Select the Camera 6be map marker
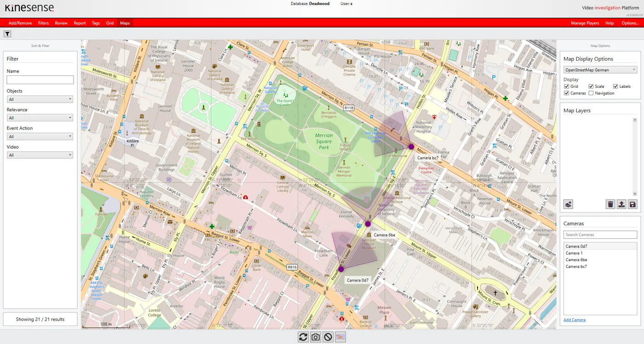 [368, 224]
